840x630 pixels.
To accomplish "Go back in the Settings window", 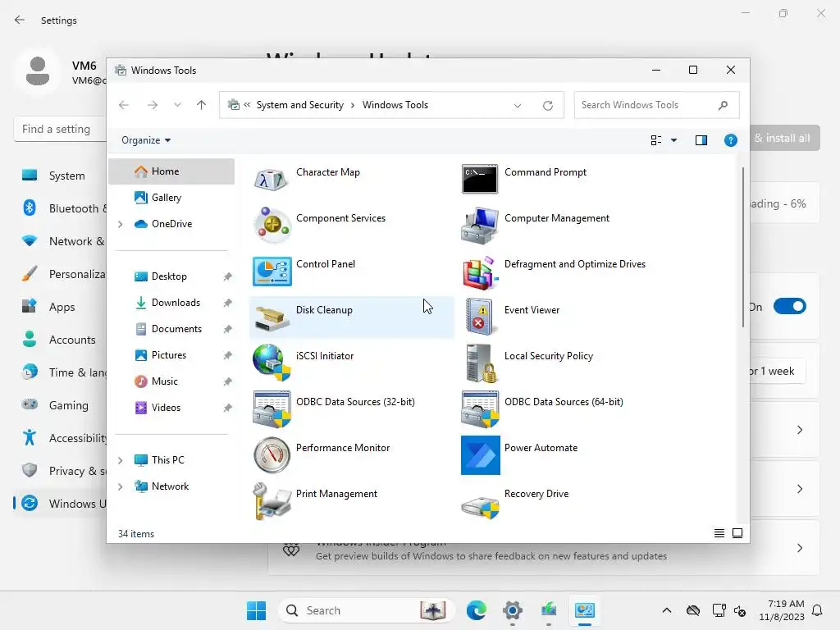I will coord(20,21).
